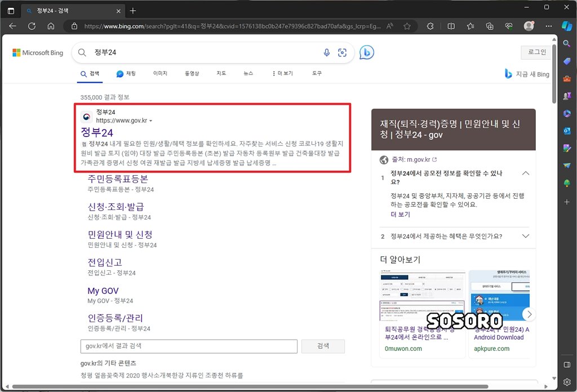
Task: Switch to the 이미지 tab
Action: click(x=160, y=74)
